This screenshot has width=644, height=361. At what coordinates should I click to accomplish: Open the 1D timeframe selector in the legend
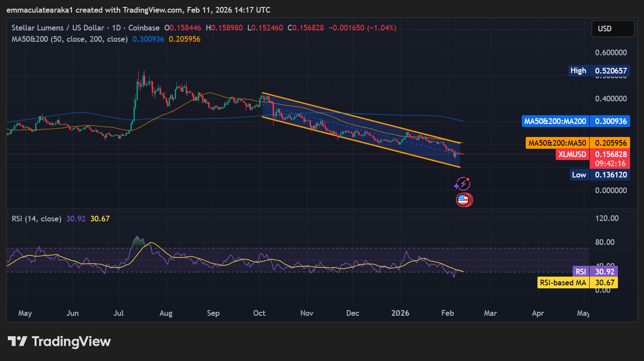click(x=117, y=27)
